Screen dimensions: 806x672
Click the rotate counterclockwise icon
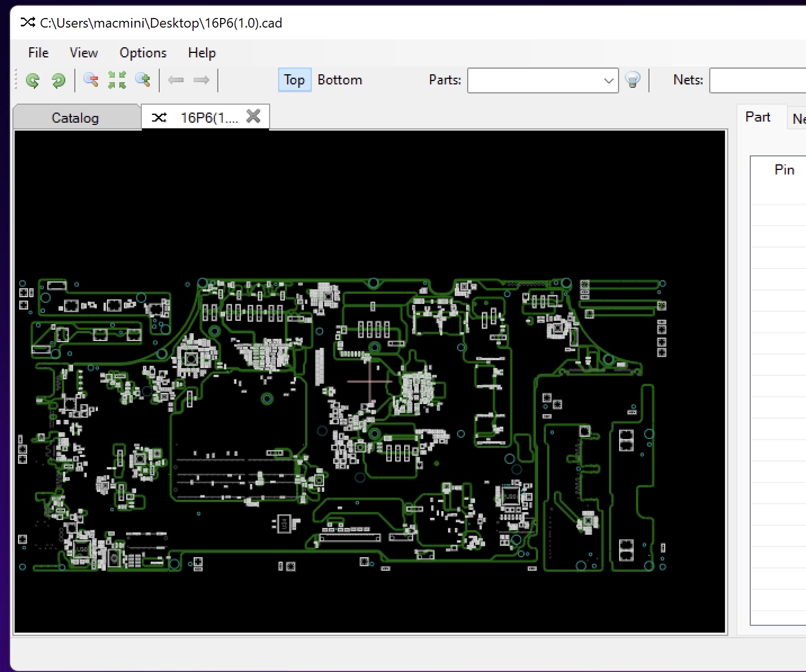pyautogui.click(x=33, y=80)
